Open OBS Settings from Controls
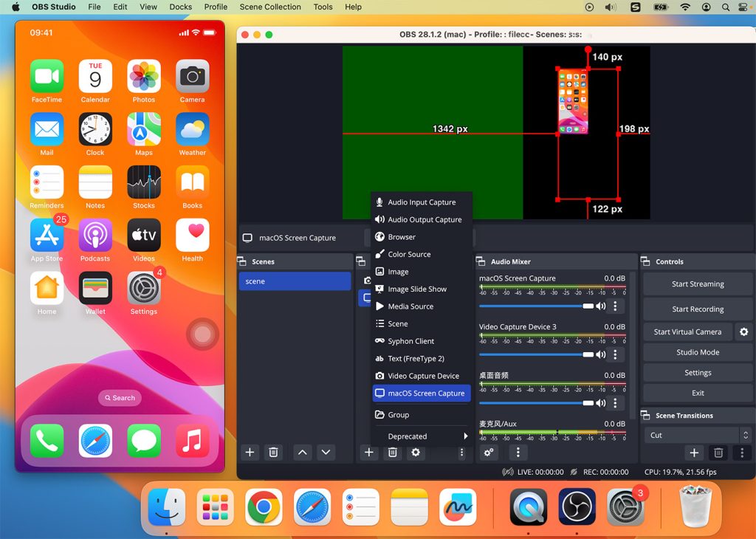Image resolution: width=756 pixels, height=539 pixels. click(698, 373)
